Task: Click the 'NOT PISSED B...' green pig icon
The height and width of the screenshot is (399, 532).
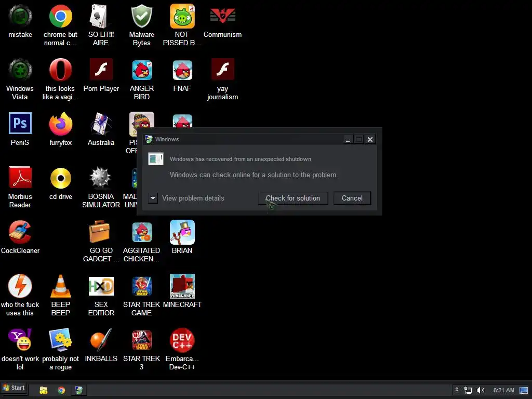Action: (x=182, y=16)
